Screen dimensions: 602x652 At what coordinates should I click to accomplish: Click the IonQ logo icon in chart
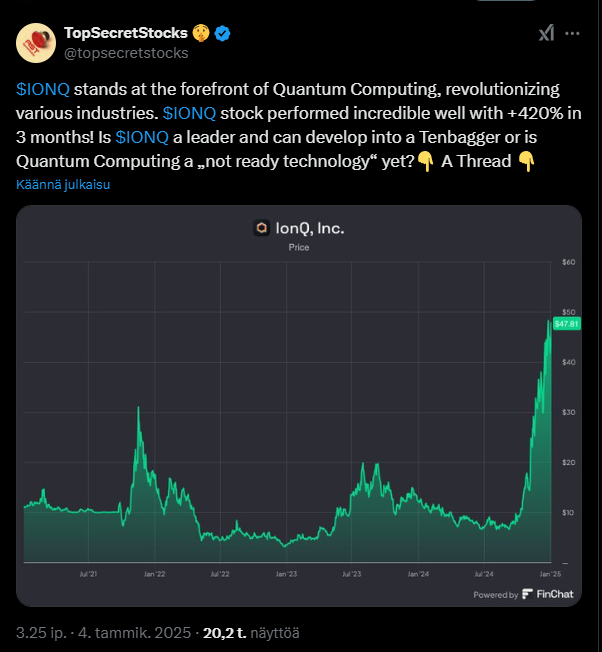262,228
